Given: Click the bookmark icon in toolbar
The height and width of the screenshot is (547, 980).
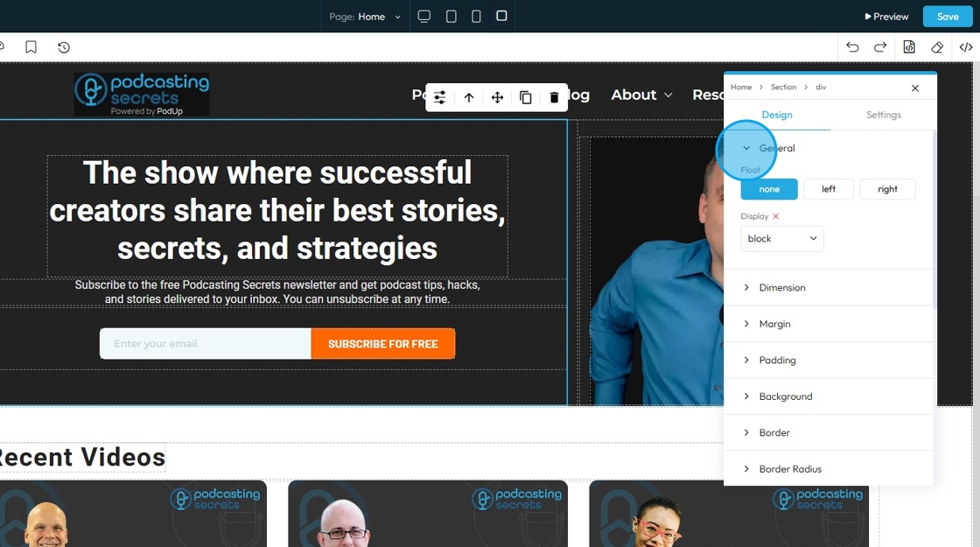Looking at the screenshot, I should click(31, 47).
